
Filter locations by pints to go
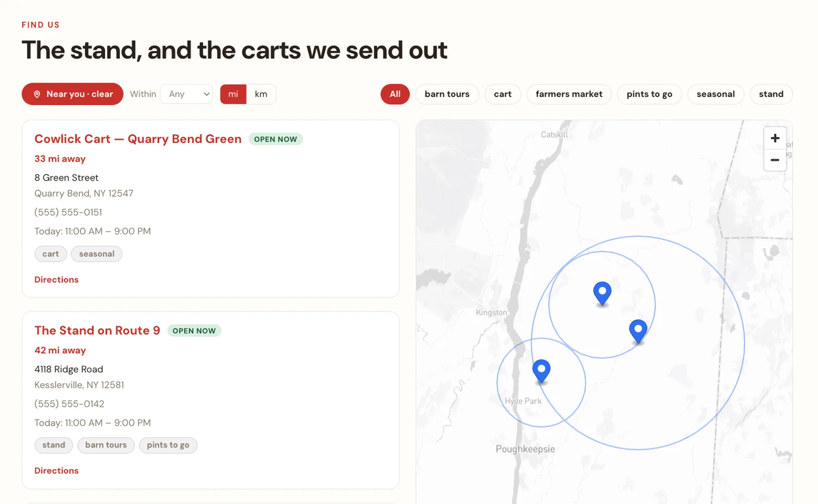tap(649, 94)
